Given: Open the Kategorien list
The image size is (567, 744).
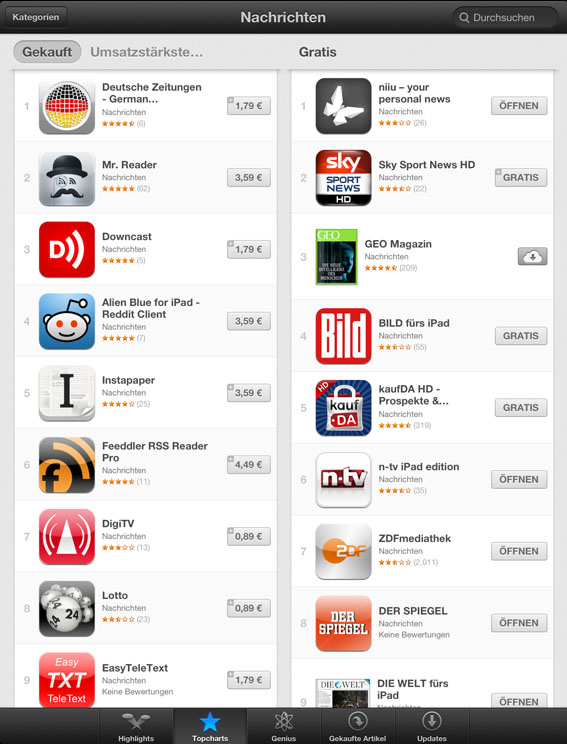Looking at the screenshot, I should [x=36, y=17].
